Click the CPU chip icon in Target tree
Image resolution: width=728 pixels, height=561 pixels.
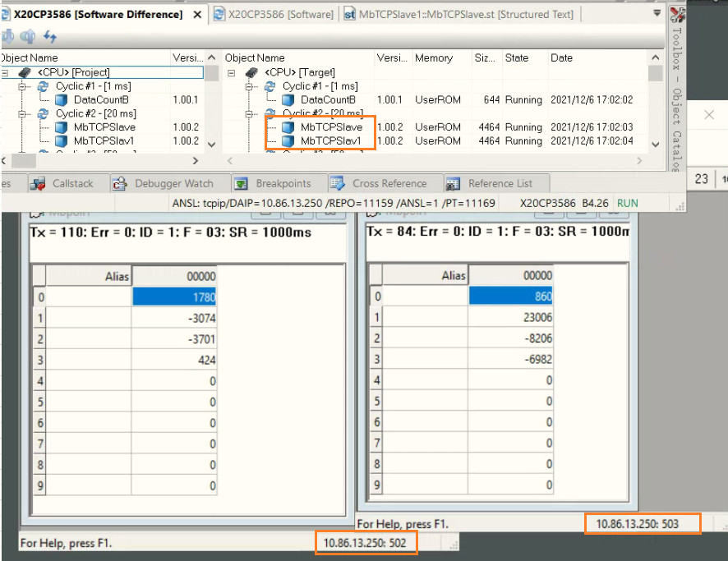click(x=251, y=72)
